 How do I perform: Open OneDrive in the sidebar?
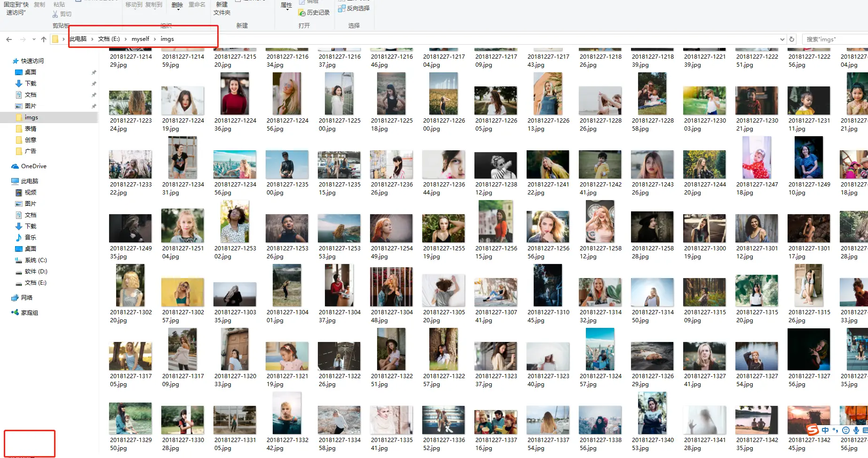(x=29, y=166)
